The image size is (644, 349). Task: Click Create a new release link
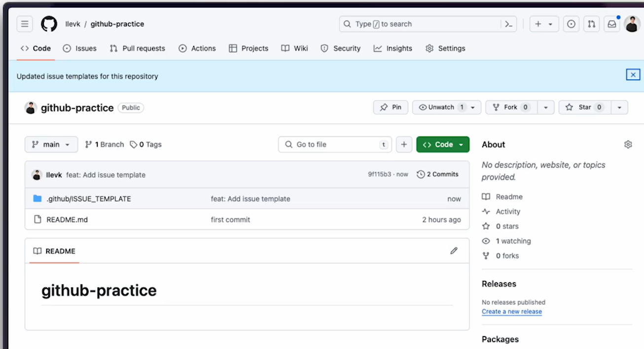point(512,311)
